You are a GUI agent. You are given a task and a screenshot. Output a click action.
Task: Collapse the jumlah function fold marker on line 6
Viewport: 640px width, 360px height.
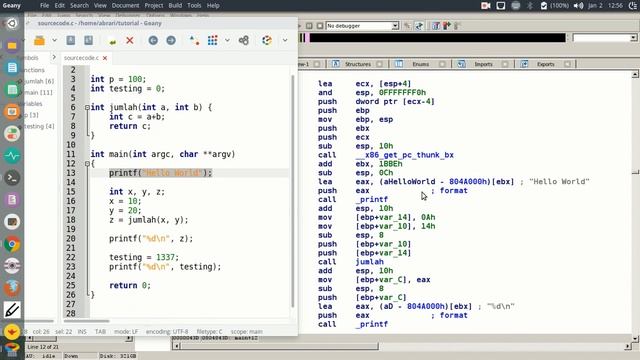(x=87, y=107)
